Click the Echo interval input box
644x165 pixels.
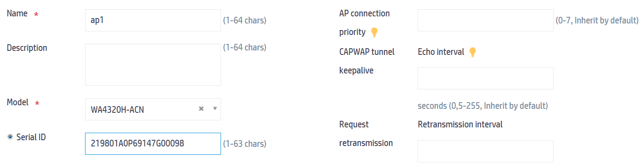coord(485,78)
